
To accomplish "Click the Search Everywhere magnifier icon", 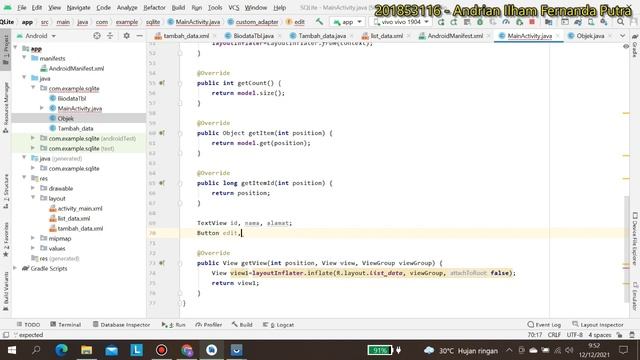I will 620,22.
